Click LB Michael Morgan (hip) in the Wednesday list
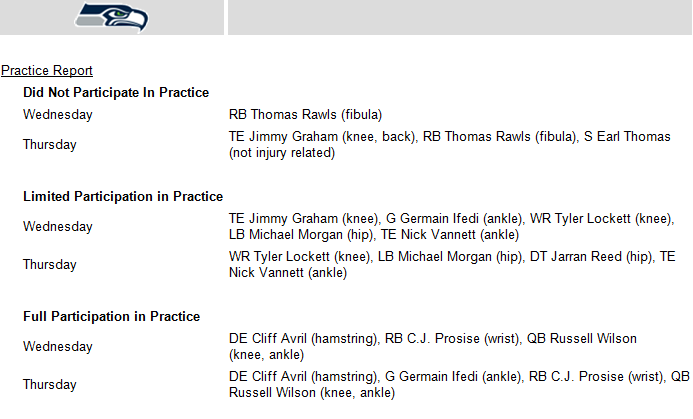This screenshot has width=693, height=419. pos(301,234)
